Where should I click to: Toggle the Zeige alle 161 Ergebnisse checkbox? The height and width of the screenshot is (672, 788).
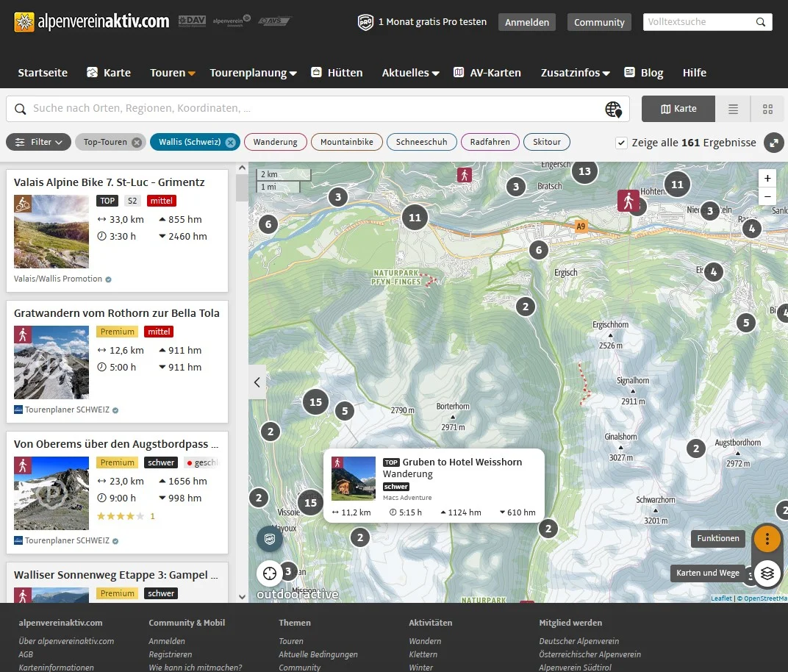click(x=622, y=143)
